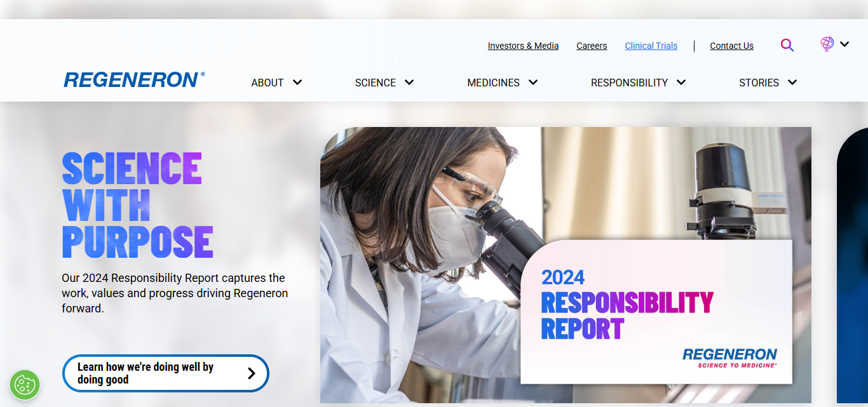Open the ABOUT menu
Image resolution: width=868 pixels, height=407 pixels.
pos(268,83)
